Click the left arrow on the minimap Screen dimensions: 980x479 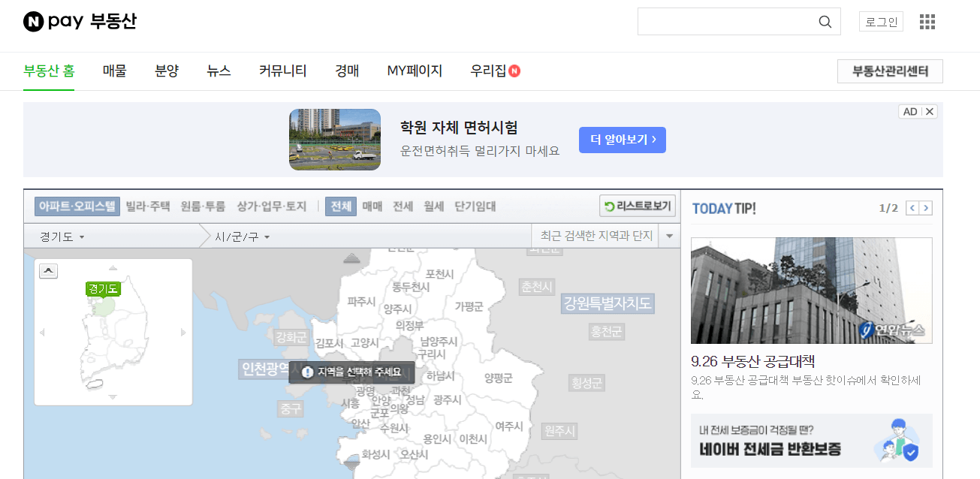click(x=42, y=331)
